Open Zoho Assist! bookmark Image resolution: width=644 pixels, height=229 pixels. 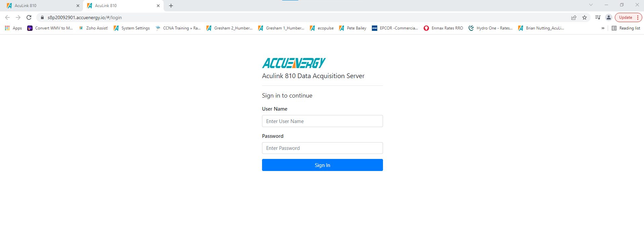[93, 28]
